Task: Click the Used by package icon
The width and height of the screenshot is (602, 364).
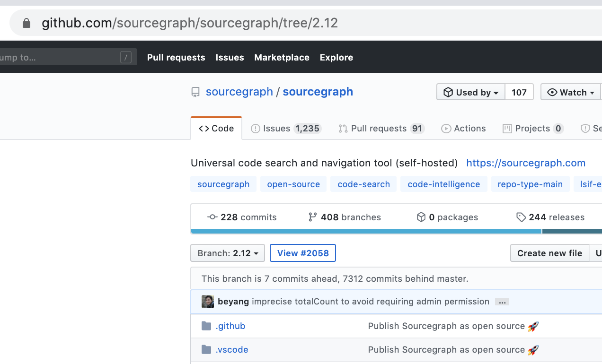Action: pos(448,92)
